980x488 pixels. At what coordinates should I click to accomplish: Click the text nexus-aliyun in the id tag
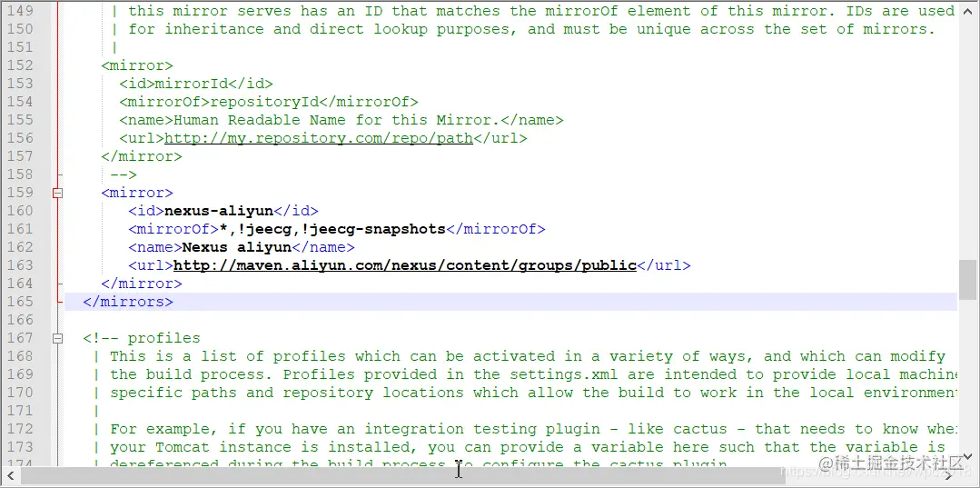(219, 211)
